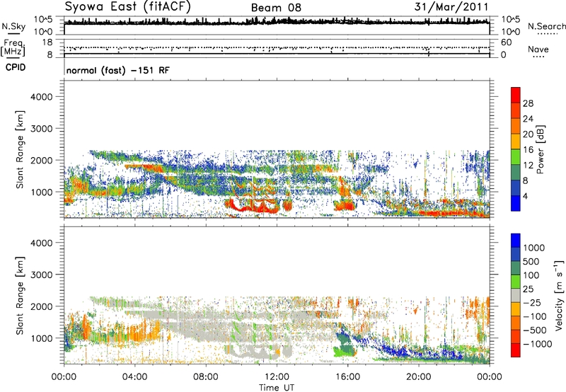Image resolution: width=566 pixels, height=392 pixels.
Task: Select the gray -25 to 25 Velocity colorbar segment
Action: click(516, 295)
